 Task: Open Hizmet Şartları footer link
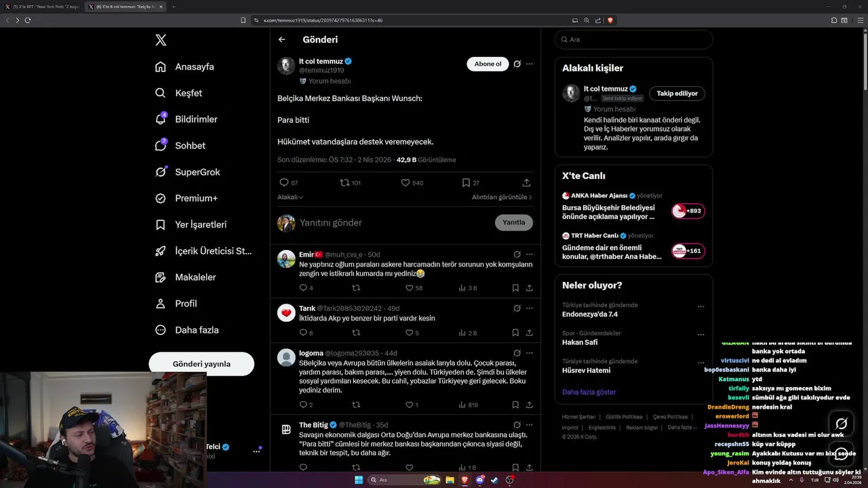tap(578, 417)
